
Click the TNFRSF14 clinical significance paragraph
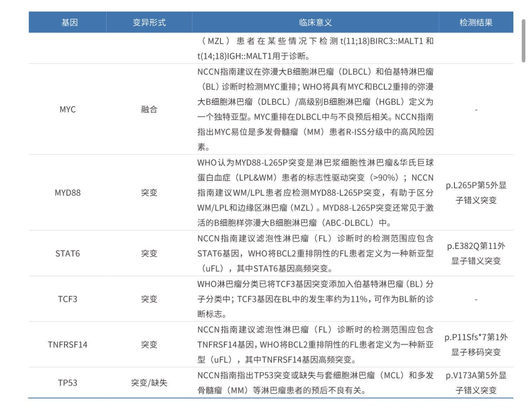(315, 345)
